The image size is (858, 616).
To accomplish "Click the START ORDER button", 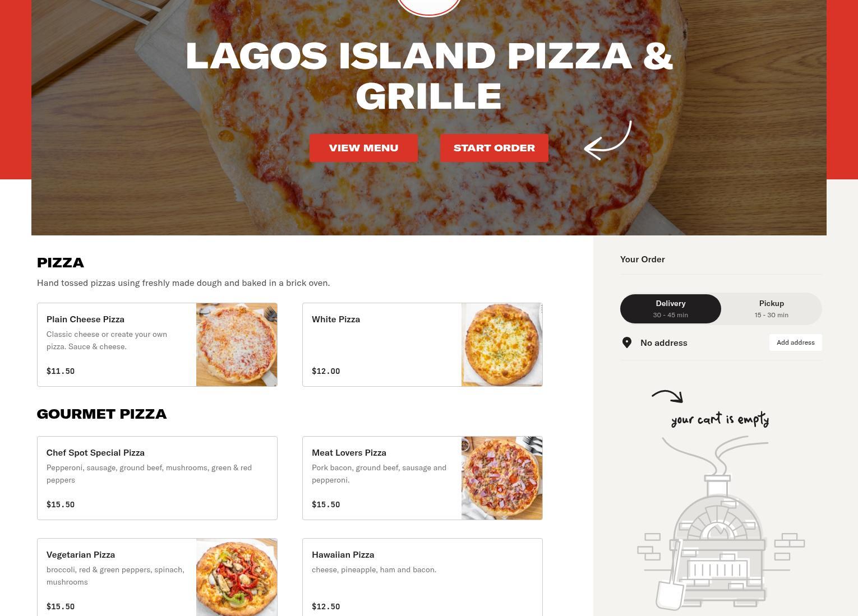I will click(x=494, y=148).
